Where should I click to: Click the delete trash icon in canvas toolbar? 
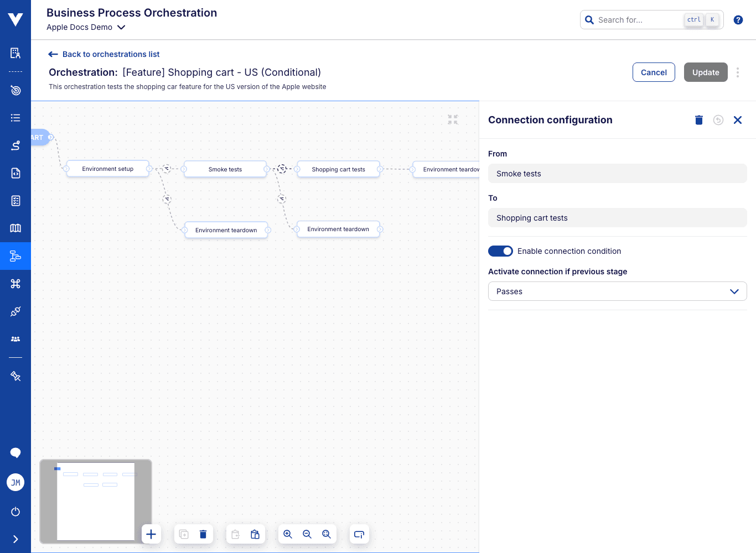203,534
